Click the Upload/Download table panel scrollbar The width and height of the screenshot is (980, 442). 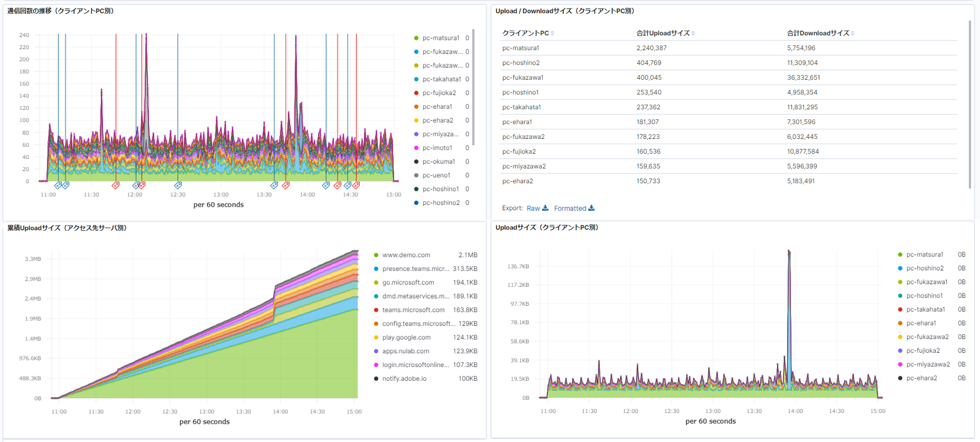click(x=970, y=105)
